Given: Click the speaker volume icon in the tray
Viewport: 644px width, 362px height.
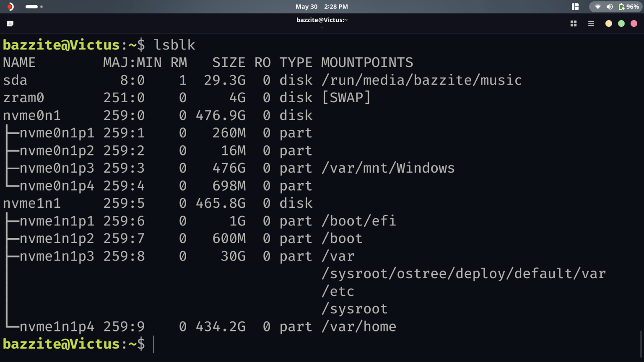Looking at the screenshot, I should tap(610, 7).
